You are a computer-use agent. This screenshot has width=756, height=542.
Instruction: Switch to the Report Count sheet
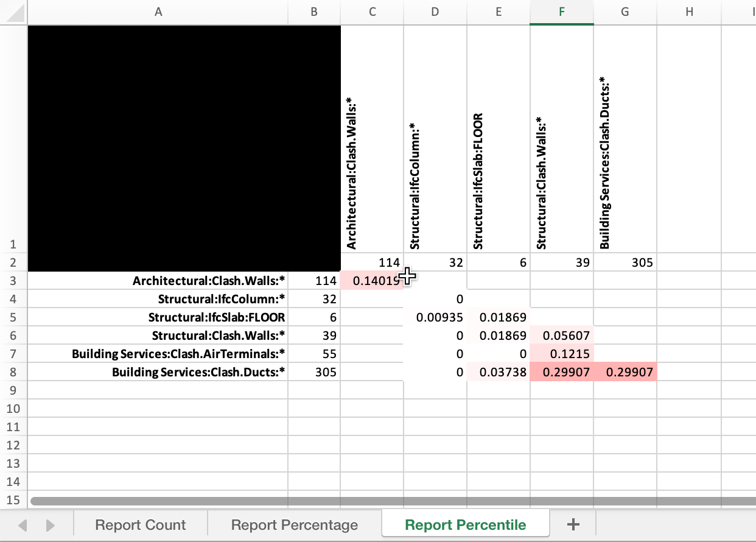coord(140,524)
